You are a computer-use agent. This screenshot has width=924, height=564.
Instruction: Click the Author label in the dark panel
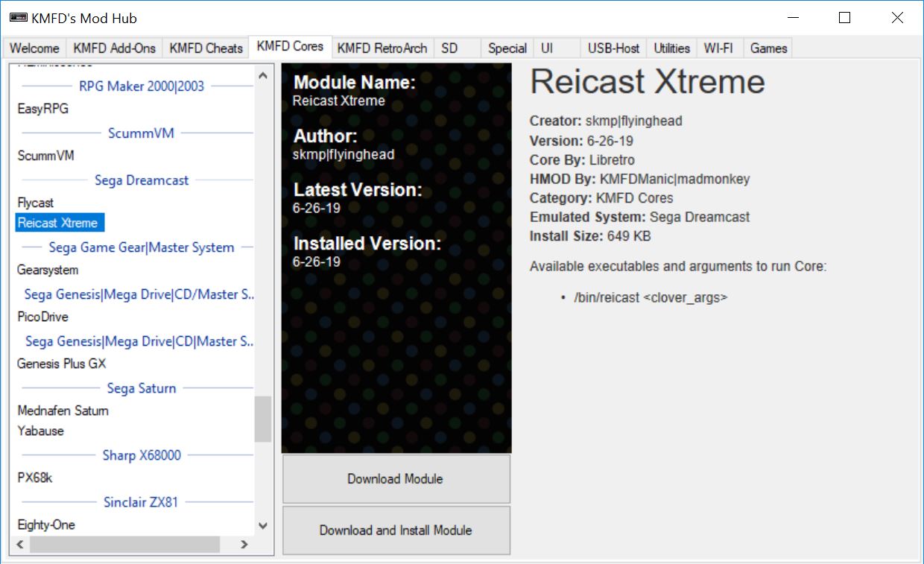(326, 136)
